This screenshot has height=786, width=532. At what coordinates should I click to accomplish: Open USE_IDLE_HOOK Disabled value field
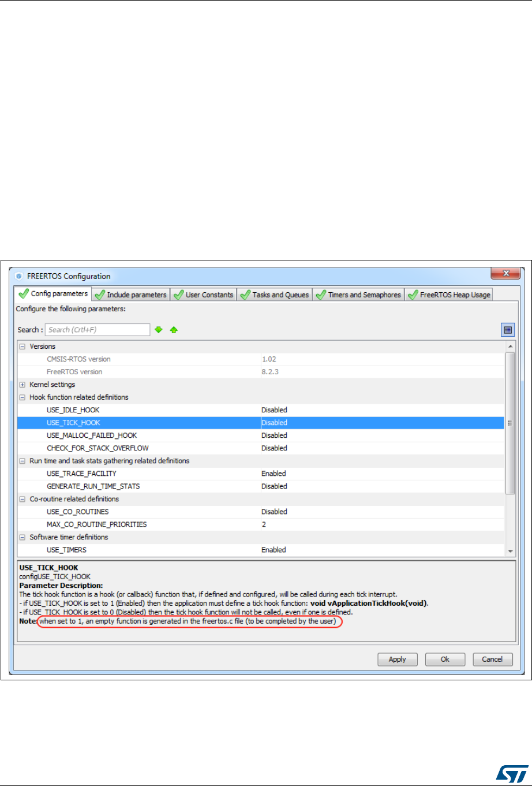382,410
